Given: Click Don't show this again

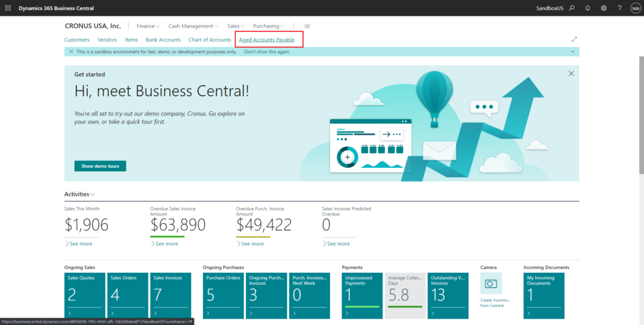Looking at the screenshot, I should click(x=267, y=52).
